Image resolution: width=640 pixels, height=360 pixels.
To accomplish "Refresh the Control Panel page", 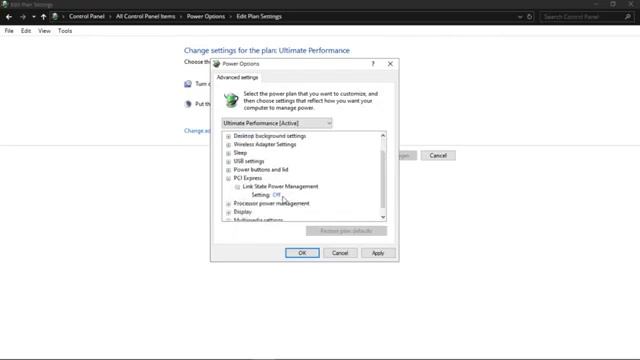I will pyautogui.click(x=529, y=17).
